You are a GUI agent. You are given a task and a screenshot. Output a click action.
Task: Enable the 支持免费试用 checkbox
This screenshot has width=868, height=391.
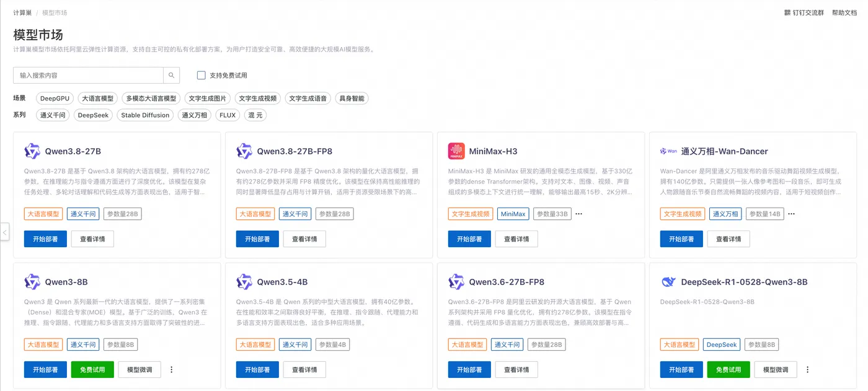point(201,76)
